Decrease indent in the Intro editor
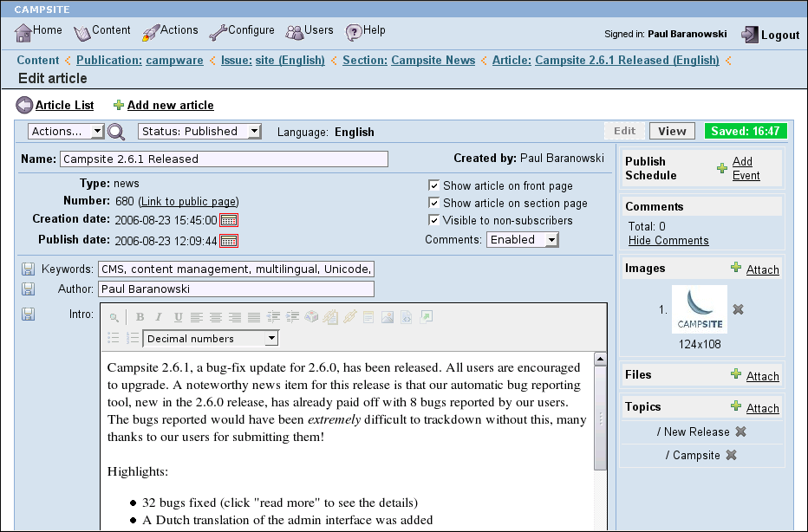Screen dimensions: 808x532 [273, 317]
